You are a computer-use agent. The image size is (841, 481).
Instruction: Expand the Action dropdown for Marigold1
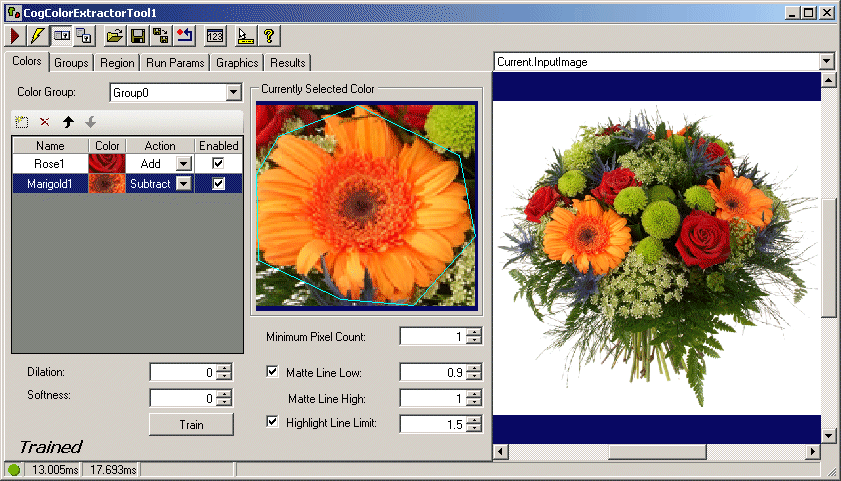point(183,183)
